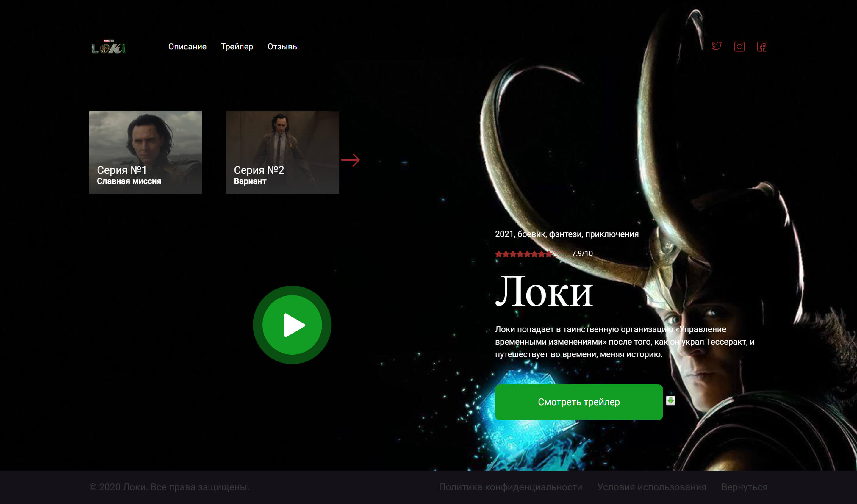Click the 2021, боевик, фэнтези, приключения text
Viewport: 857px width, 504px height.
(x=567, y=234)
